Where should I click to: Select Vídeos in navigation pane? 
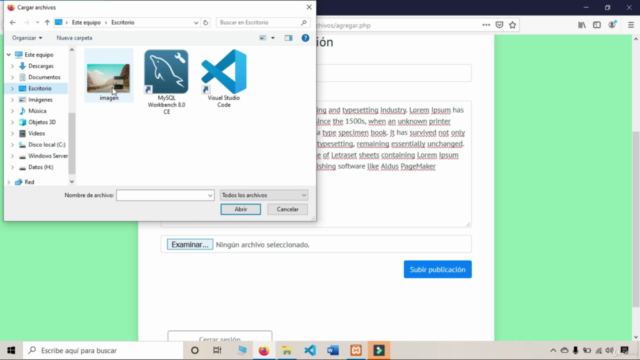[x=36, y=133]
